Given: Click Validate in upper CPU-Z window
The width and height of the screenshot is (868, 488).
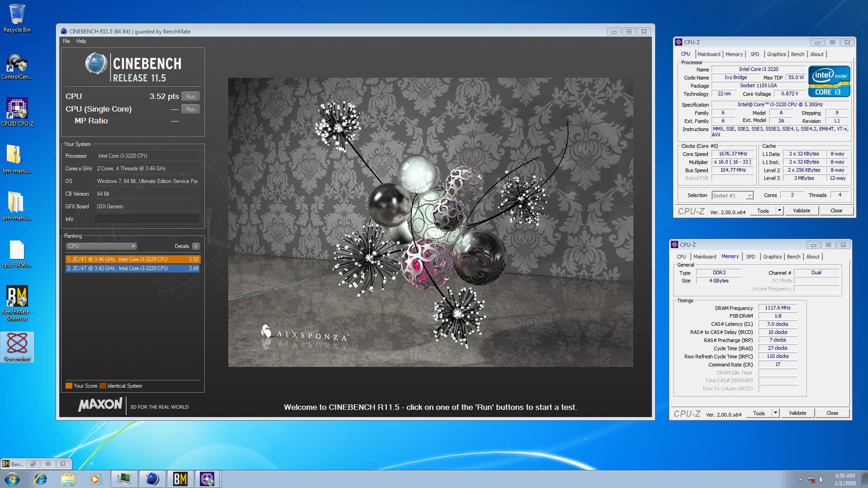Looking at the screenshot, I should 802,211.
